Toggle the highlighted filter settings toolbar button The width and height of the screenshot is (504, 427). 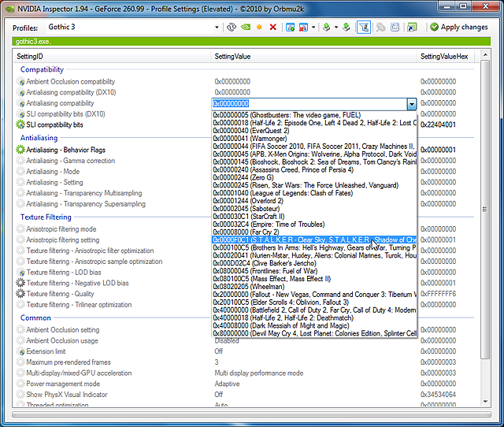pos(364,27)
